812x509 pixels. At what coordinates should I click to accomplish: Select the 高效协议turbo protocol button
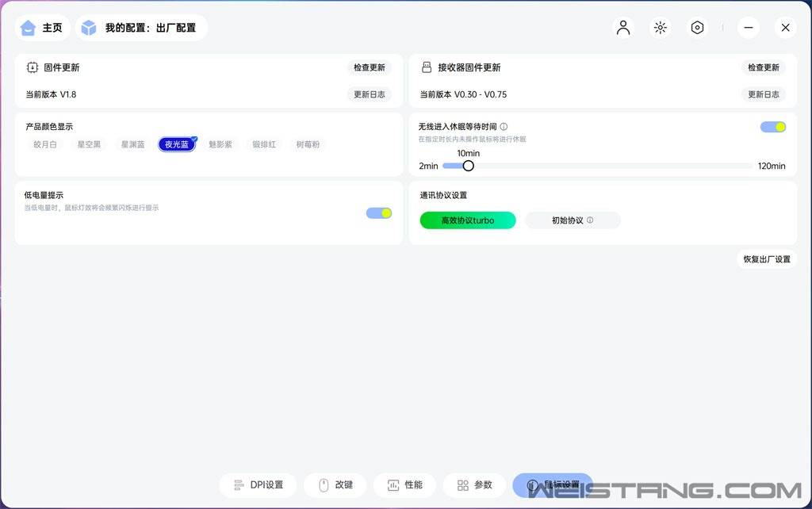tap(468, 219)
